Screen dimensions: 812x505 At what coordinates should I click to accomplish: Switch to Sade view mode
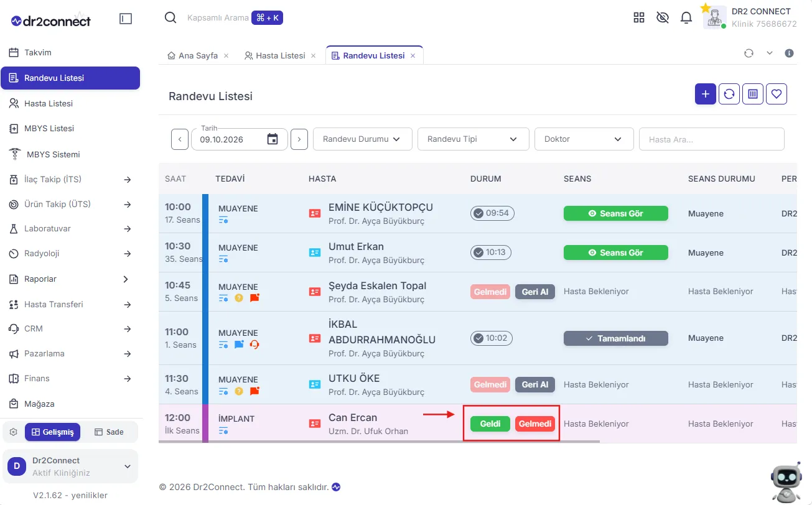pos(109,432)
